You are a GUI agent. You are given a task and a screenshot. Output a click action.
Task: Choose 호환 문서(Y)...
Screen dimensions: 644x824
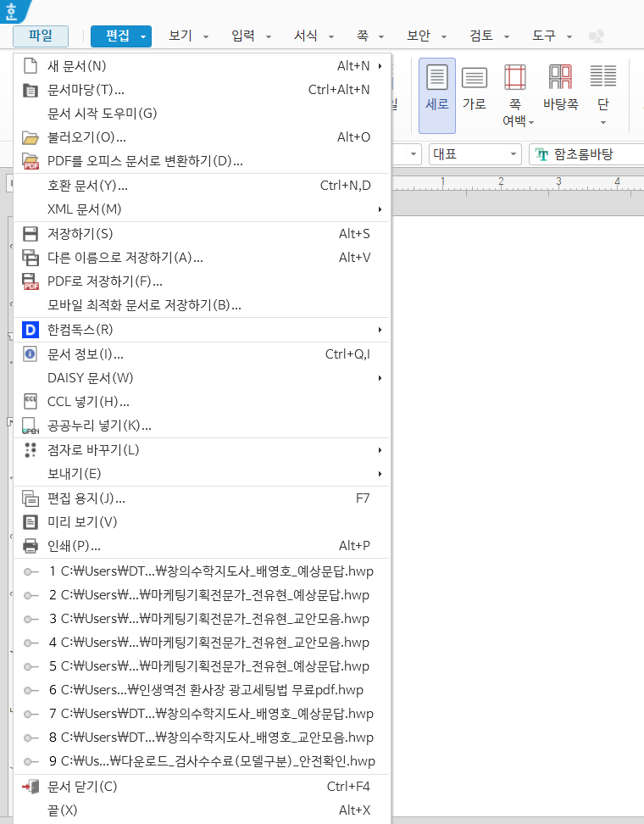(203, 186)
